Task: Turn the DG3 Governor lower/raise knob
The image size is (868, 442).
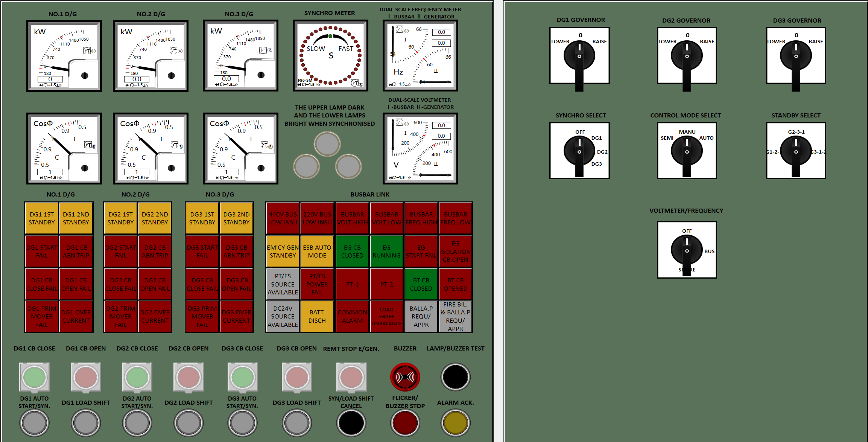Action: coord(795,56)
